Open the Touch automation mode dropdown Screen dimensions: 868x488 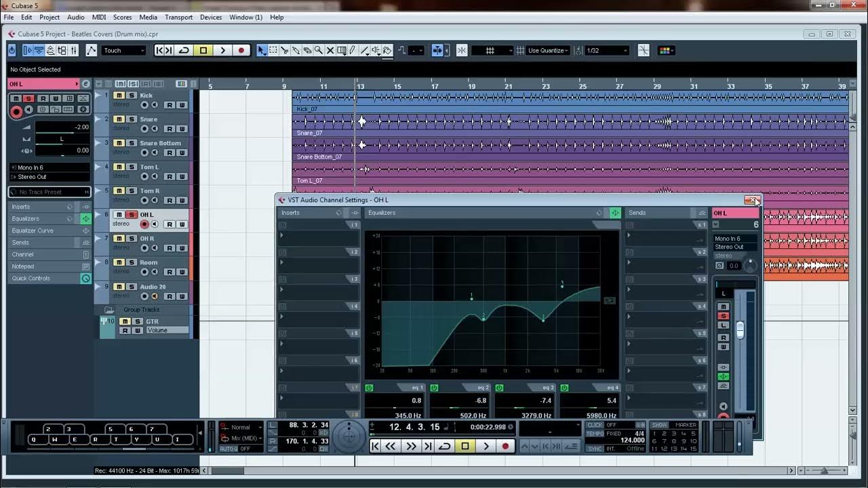[x=124, y=50]
